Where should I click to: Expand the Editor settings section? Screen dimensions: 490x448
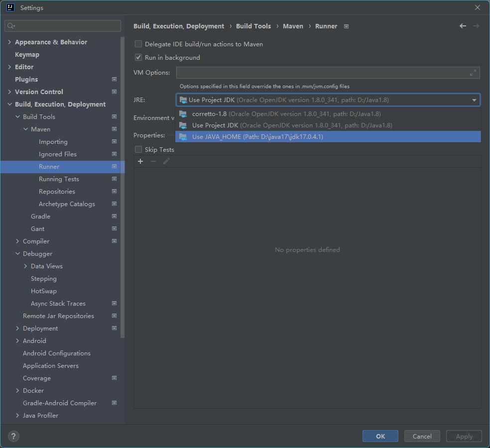tap(9, 67)
